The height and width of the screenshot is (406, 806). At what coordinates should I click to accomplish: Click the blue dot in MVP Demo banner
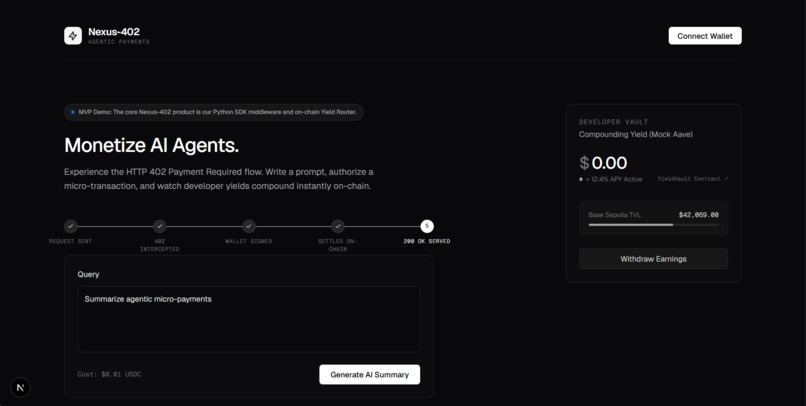coord(72,112)
